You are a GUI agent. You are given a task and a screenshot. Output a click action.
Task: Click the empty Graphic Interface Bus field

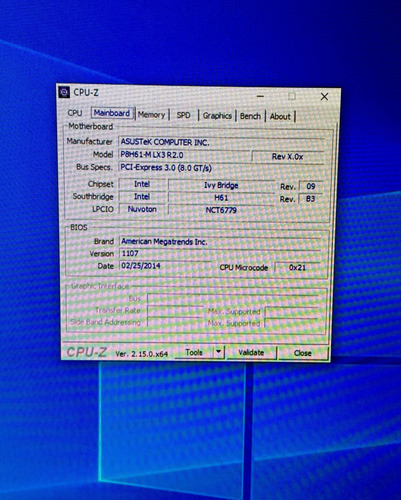[x=233, y=298]
